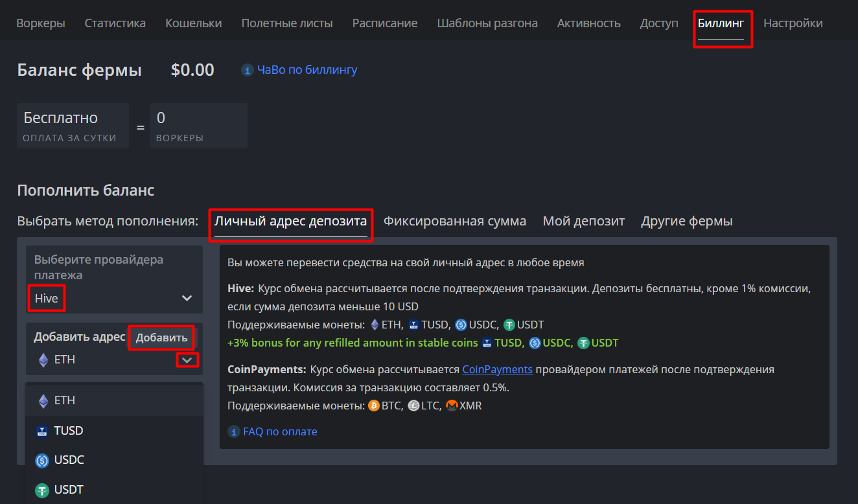The height and width of the screenshot is (504, 858).
Task: Choose ETH from the dropdown list
Action: [x=114, y=400]
